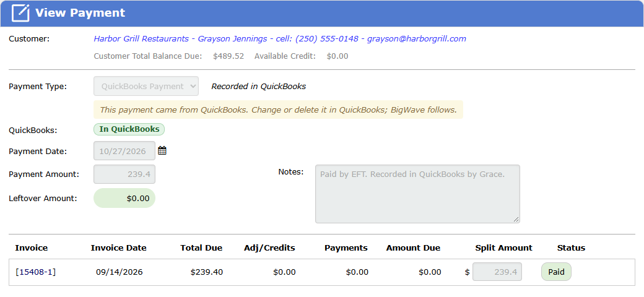Click the Split Amount field for invoice 15408-1
The height and width of the screenshot is (297, 644).
[497, 272]
